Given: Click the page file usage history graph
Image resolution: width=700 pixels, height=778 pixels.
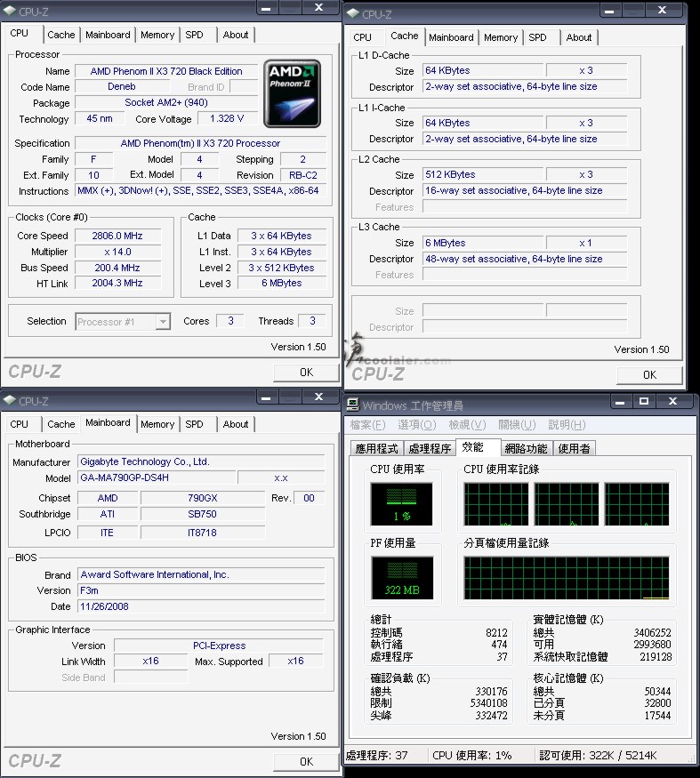Looking at the screenshot, I should 567,578.
